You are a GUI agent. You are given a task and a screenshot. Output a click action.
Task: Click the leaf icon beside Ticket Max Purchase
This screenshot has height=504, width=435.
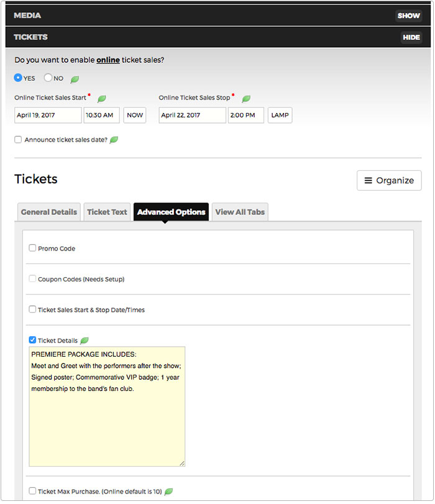click(x=168, y=491)
